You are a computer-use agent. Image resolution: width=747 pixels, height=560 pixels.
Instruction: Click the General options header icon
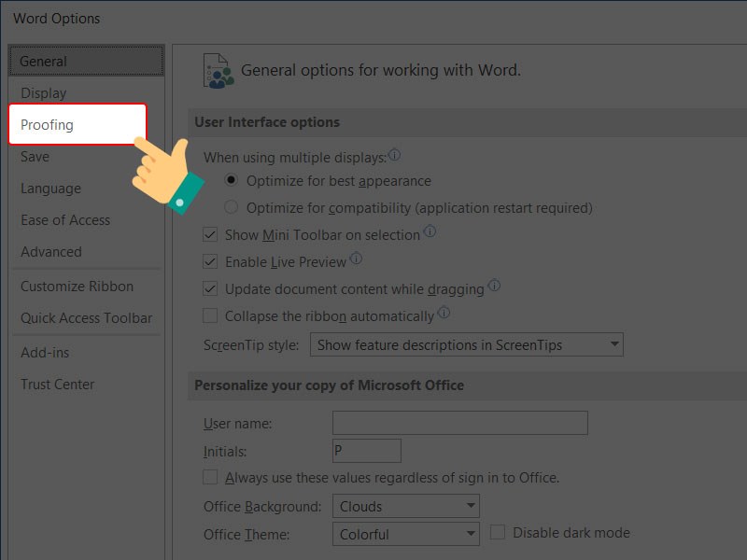(x=218, y=70)
